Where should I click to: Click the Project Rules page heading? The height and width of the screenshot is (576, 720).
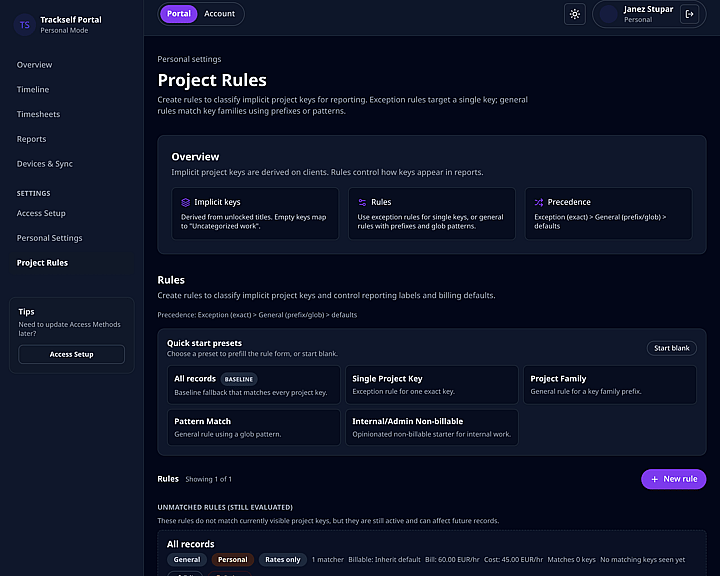pyautogui.click(x=212, y=80)
